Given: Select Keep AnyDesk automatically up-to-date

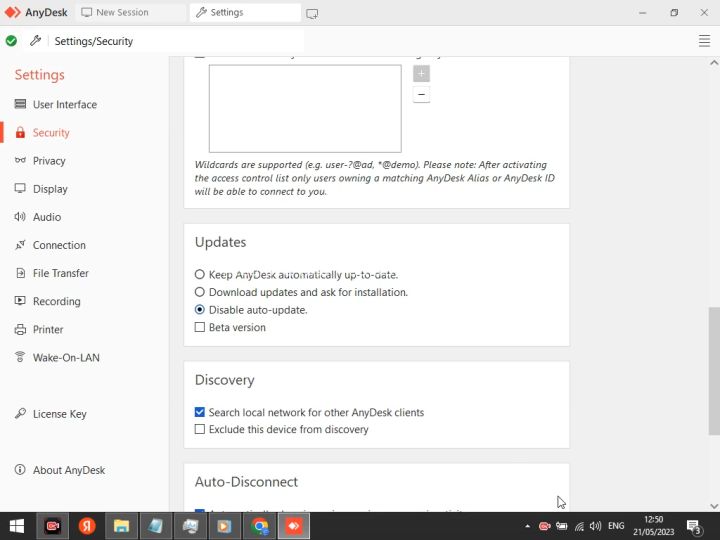Looking at the screenshot, I should coord(296,275).
